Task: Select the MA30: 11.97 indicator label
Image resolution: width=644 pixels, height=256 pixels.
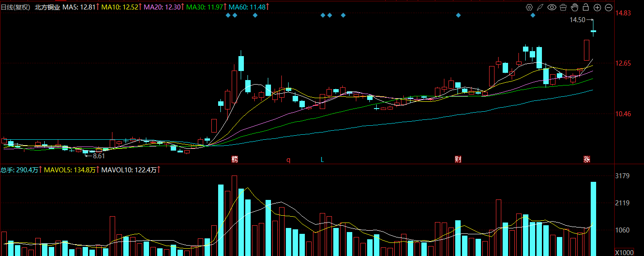Action: click(206, 7)
